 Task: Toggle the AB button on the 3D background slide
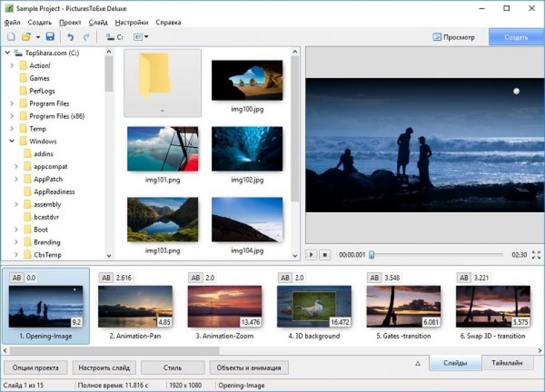click(x=285, y=277)
